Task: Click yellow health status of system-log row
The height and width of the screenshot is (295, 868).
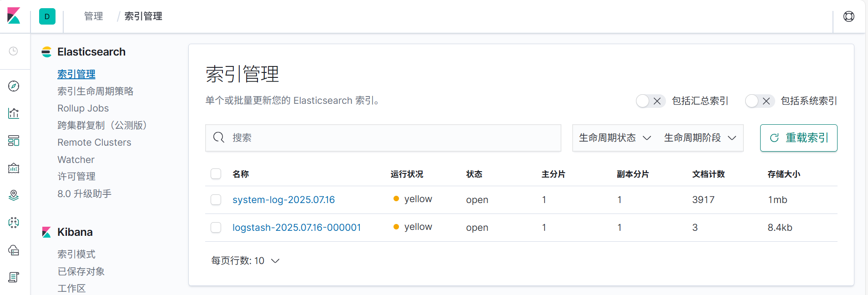Action: [x=413, y=199]
